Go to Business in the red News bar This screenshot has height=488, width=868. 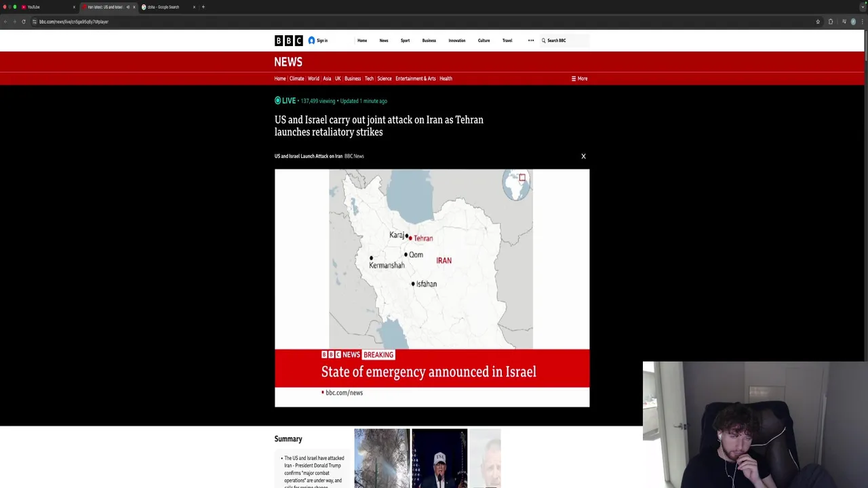tap(353, 79)
